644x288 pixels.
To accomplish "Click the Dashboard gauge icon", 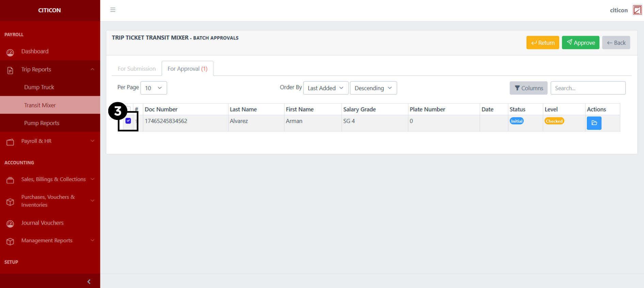I will pos(10,52).
